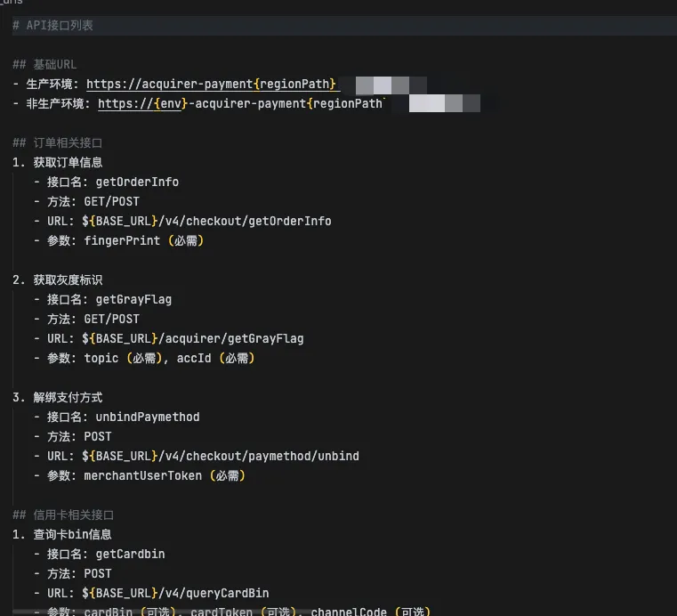Image resolution: width=677 pixels, height=616 pixels.
Task: Click the 'fingerPrint (必需)' parameter line
Action: (x=119, y=240)
